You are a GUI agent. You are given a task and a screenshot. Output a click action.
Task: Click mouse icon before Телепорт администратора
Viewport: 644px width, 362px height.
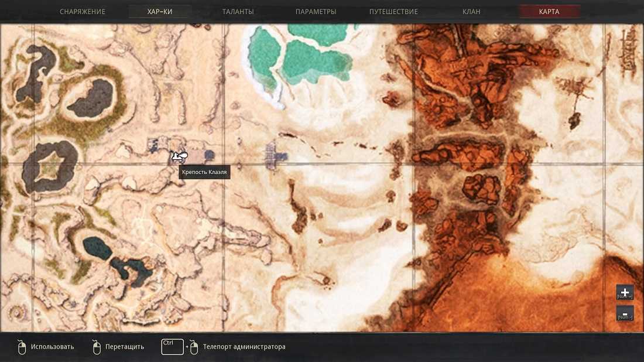(x=194, y=347)
